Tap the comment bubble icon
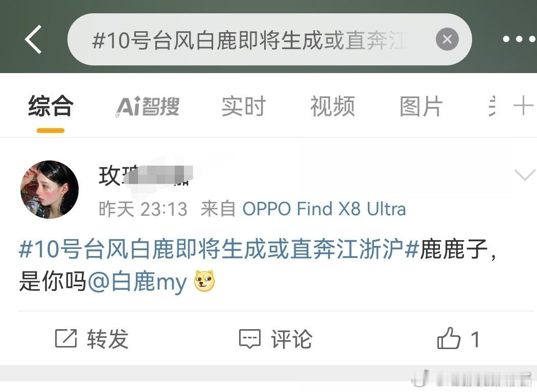This screenshot has height=392, width=537. pos(250,339)
